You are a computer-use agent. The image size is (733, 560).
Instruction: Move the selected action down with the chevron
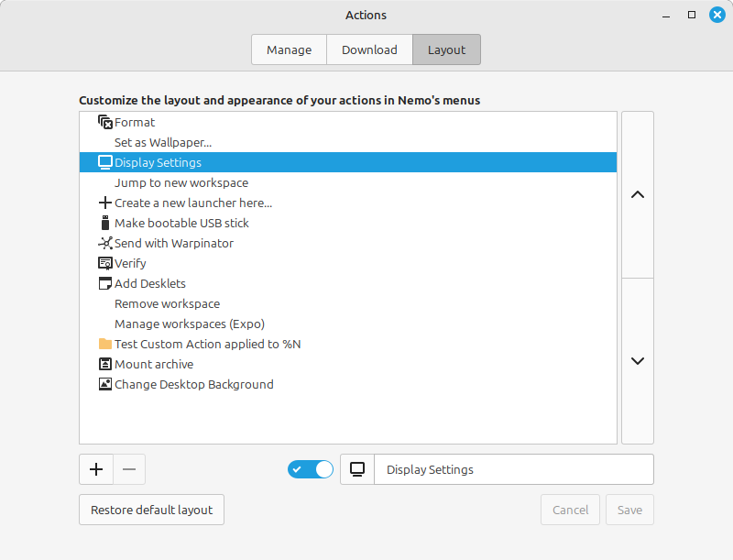click(637, 360)
